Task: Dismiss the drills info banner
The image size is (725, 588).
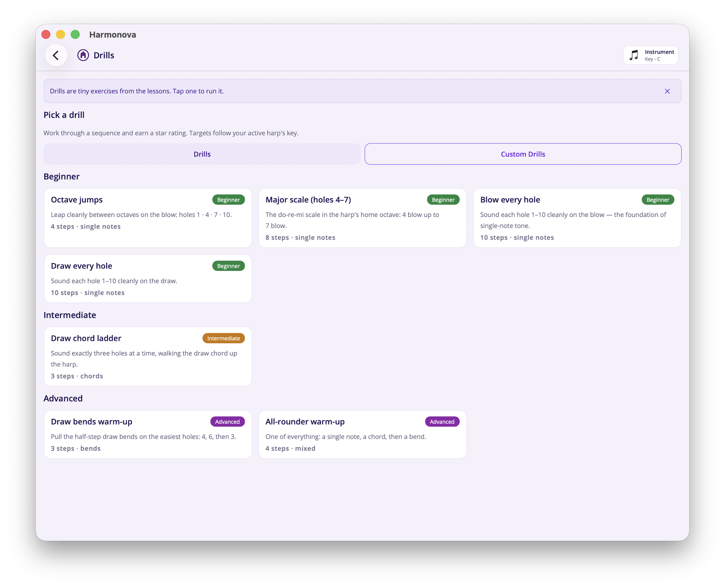Action: tap(667, 91)
